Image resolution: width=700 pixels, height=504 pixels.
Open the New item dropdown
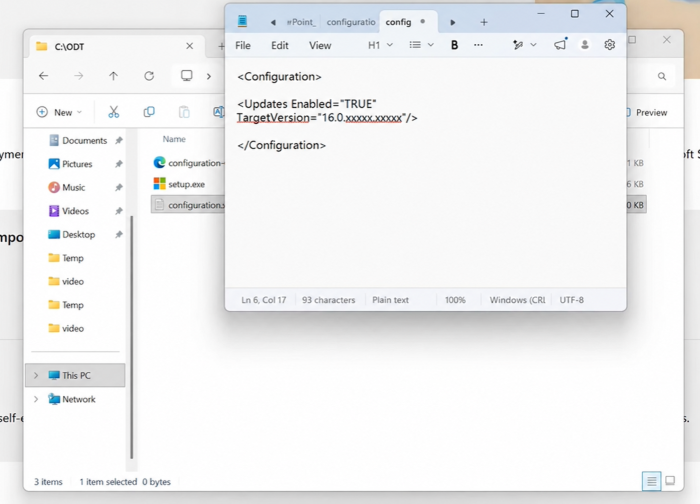tap(59, 112)
